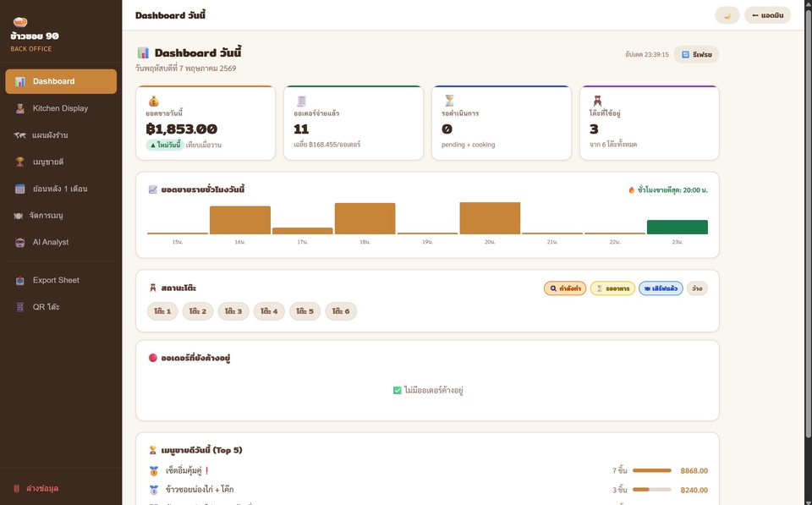Viewport: 812px width, 505px height.
Task: Select the รออาหาร status legend chip
Action: click(612, 288)
